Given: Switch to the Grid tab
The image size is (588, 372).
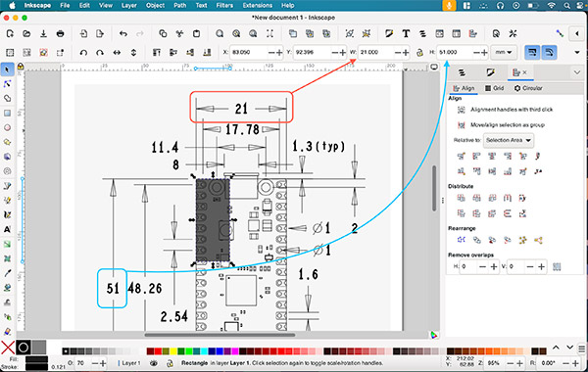Looking at the screenshot, I should tap(494, 88).
